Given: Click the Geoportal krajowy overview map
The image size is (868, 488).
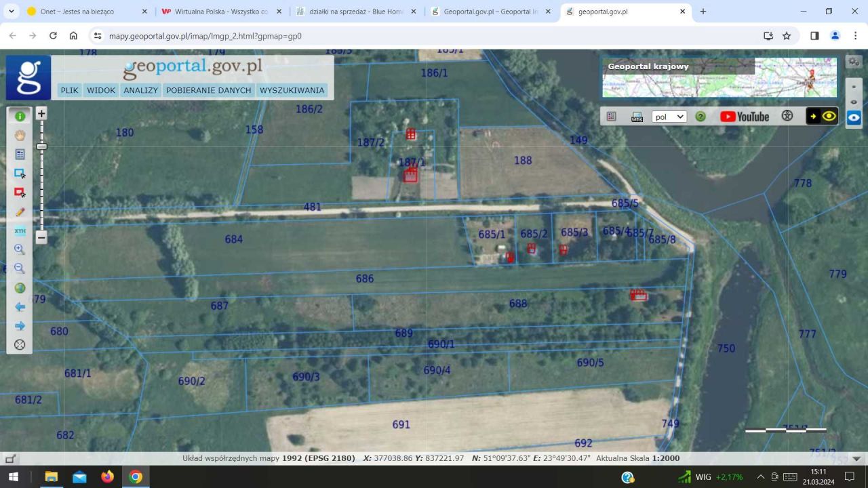Looking at the screenshot, I should [x=719, y=77].
